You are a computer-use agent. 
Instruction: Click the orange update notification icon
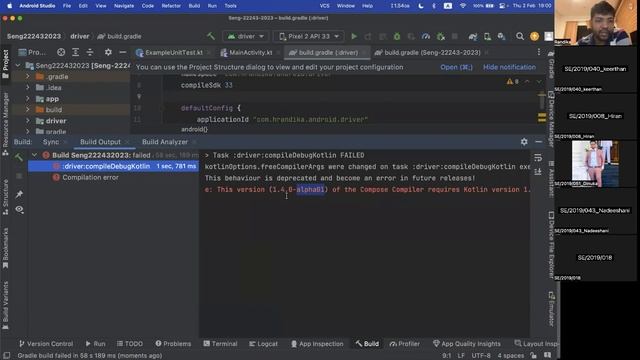point(534,36)
